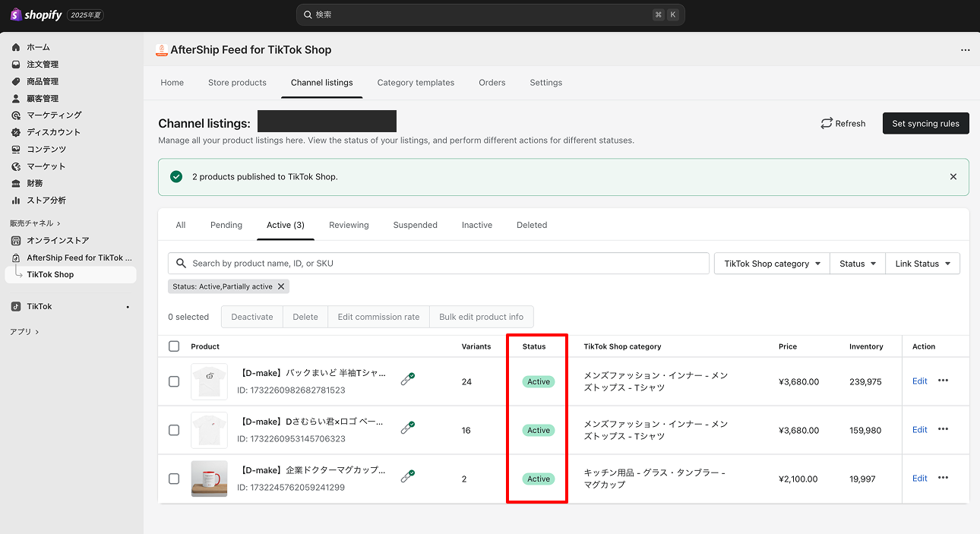
Task: Expand the Status filter dropdown
Action: click(858, 264)
